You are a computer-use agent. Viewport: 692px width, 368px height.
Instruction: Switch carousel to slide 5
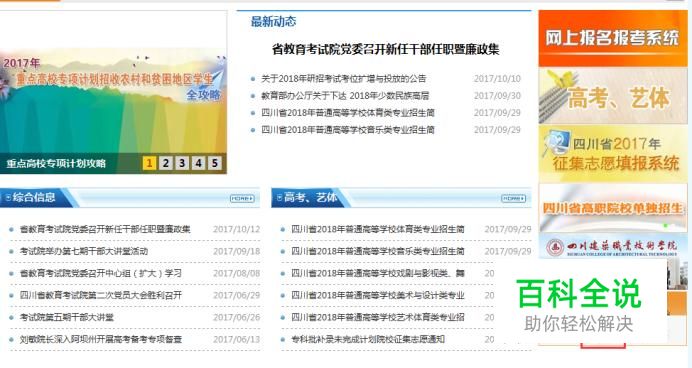coord(214,163)
